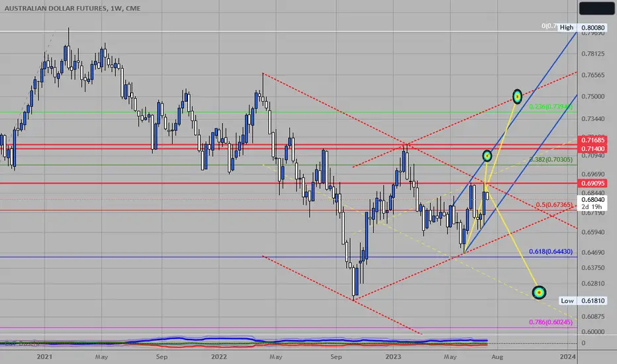This screenshot has height=364, width=617.
Task: Click the AUSTRALIAN DOLLAR FUTURES chart title
Action: point(72,8)
